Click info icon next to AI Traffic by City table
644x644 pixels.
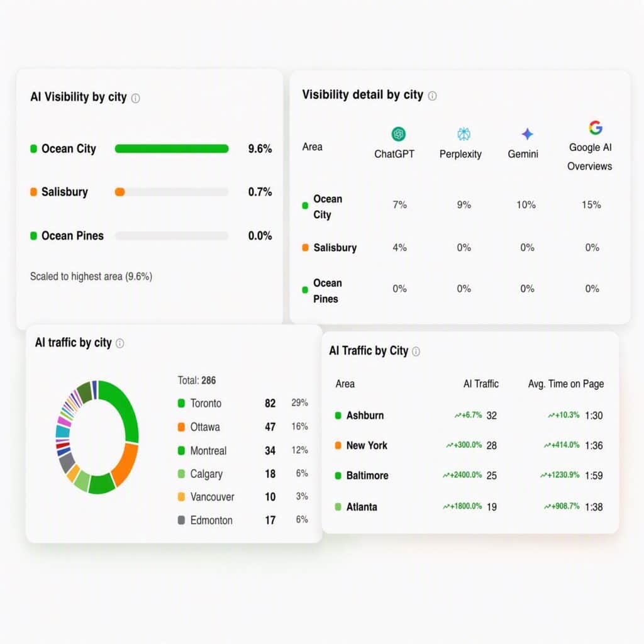(x=416, y=351)
